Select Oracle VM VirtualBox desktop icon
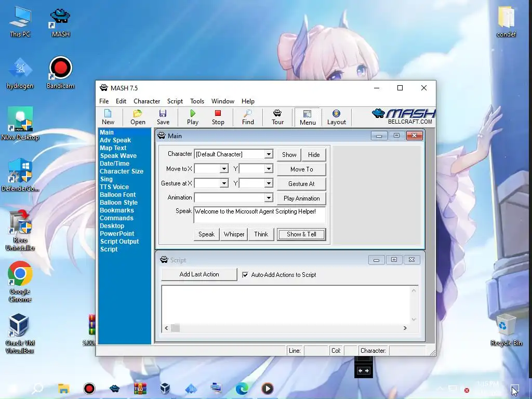This screenshot has height=399, width=532. click(19, 334)
